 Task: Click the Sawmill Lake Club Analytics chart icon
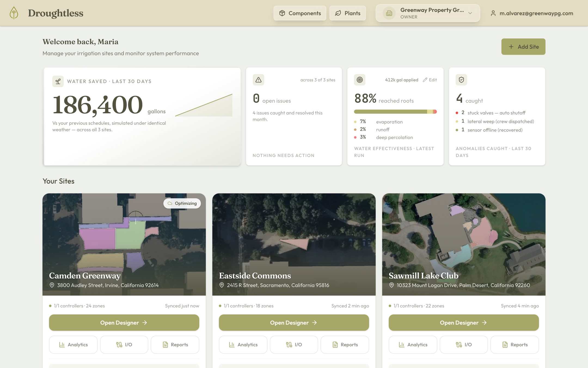coord(402,345)
